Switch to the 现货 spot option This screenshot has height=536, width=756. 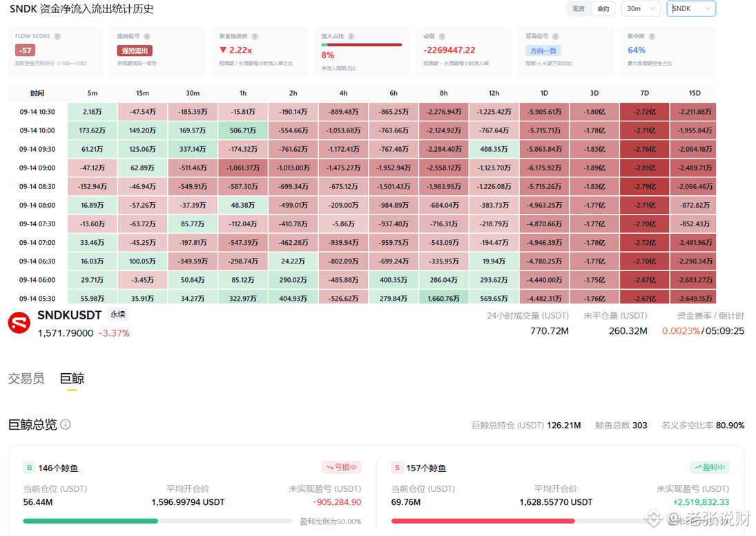579,9
